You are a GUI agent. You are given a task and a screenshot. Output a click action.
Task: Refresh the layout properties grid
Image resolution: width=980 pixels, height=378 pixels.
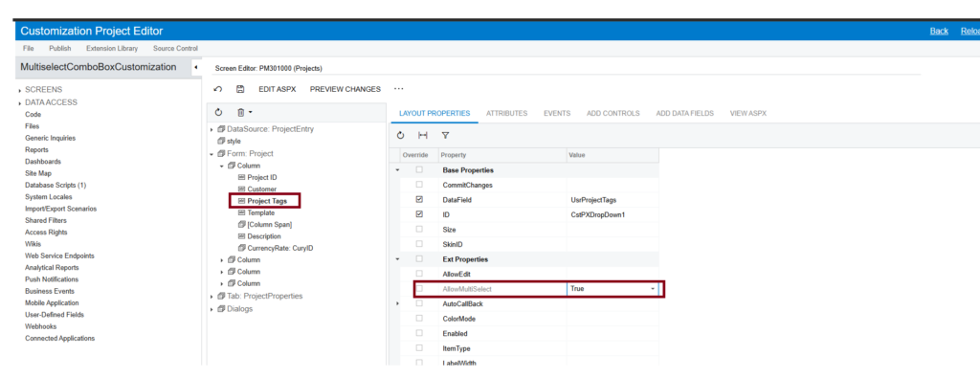click(x=401, y=135)
